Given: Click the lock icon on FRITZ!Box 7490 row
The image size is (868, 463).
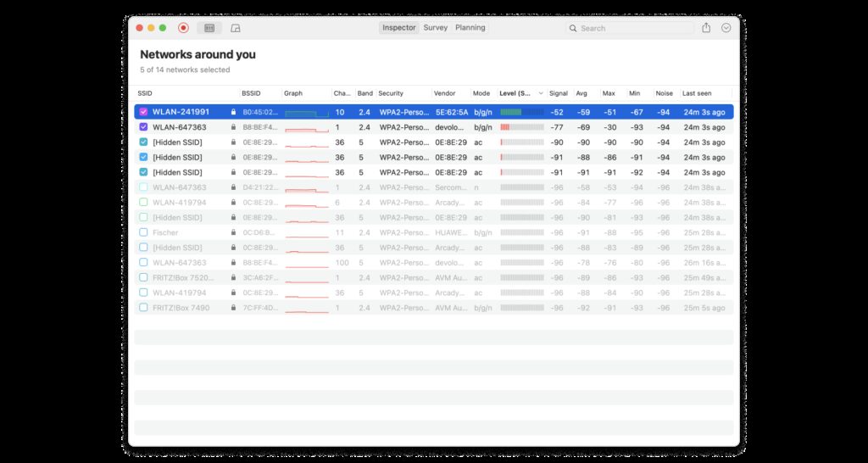Looking at the screenshot, I should pyautogui.click(x=233, y=308).
